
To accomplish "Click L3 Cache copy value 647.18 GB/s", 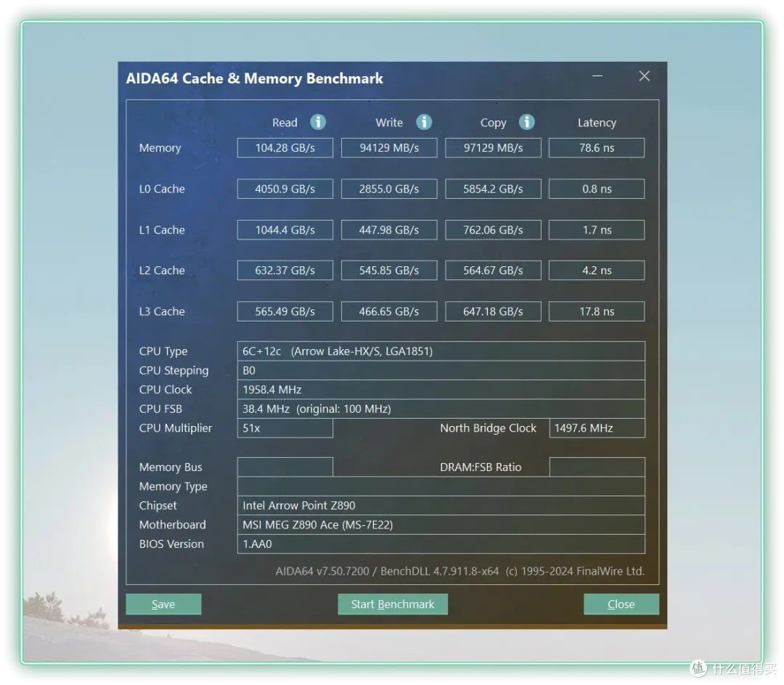I will tap(493, 311).
